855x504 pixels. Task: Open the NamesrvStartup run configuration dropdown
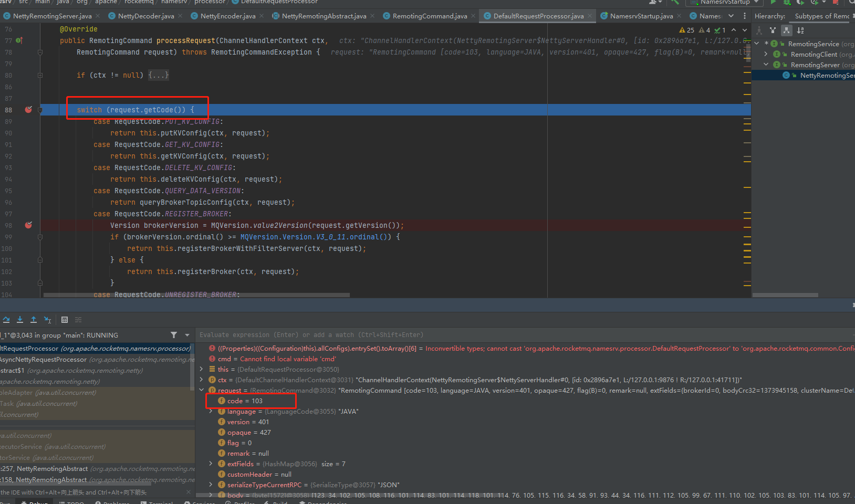pyautogui.click(x=724, y=2)
